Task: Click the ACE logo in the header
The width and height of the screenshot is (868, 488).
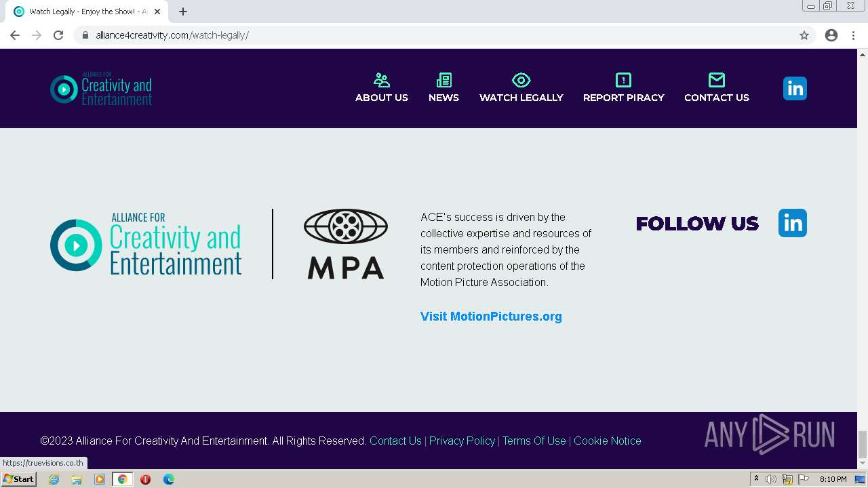Action: [101, 89]
